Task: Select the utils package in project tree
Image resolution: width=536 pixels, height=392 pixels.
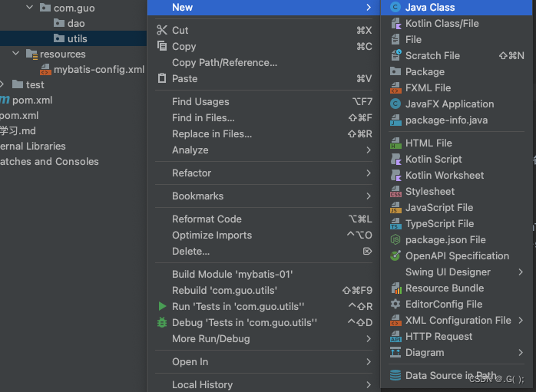Action: tap(77, 38)
